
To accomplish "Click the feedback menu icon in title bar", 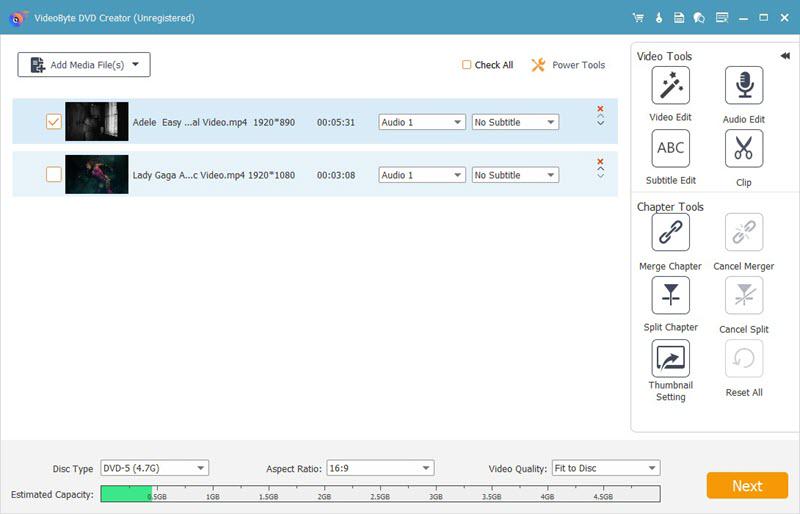I will pyautogui.click(x=721, y=18).
